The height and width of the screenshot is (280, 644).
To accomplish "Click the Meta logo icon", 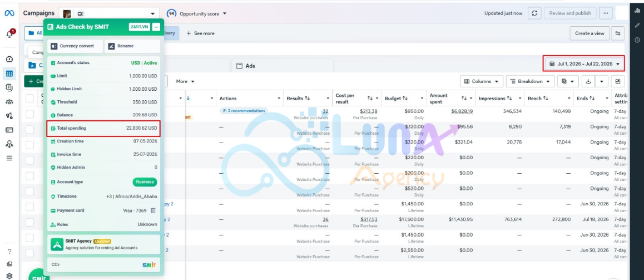I will (x=9, y=13).
